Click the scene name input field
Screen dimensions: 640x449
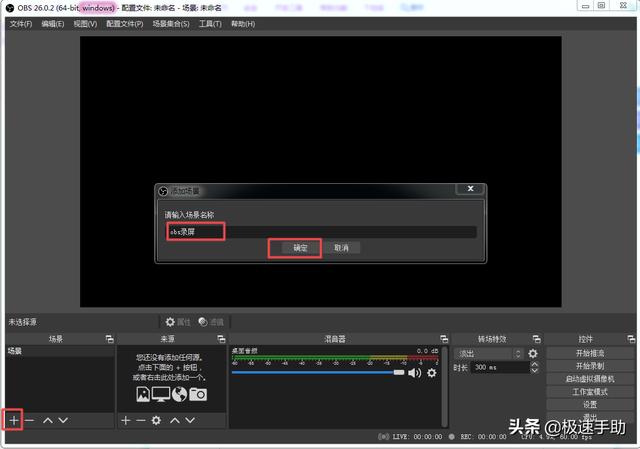pyautogui.click(x=320, y=231)
